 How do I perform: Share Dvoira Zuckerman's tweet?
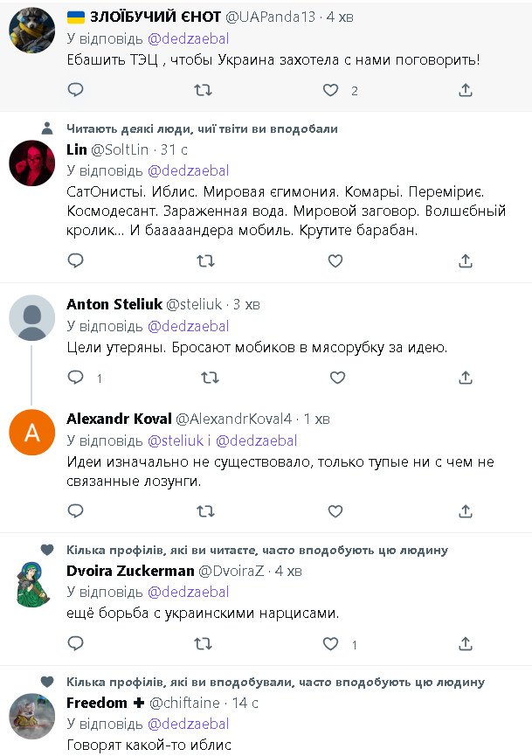[466, 644]
